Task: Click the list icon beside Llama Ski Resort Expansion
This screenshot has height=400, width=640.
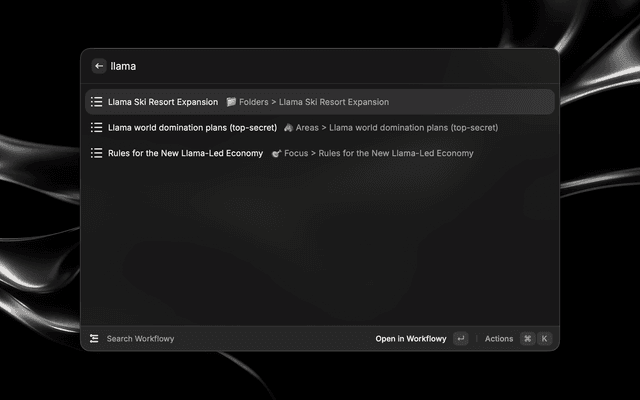Action: [x=96, y=102]
